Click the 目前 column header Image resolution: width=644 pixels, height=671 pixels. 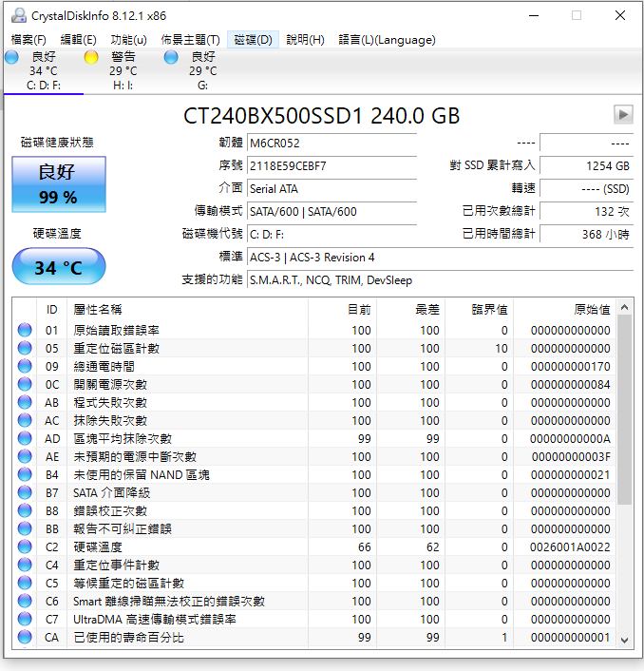point(342,310)
